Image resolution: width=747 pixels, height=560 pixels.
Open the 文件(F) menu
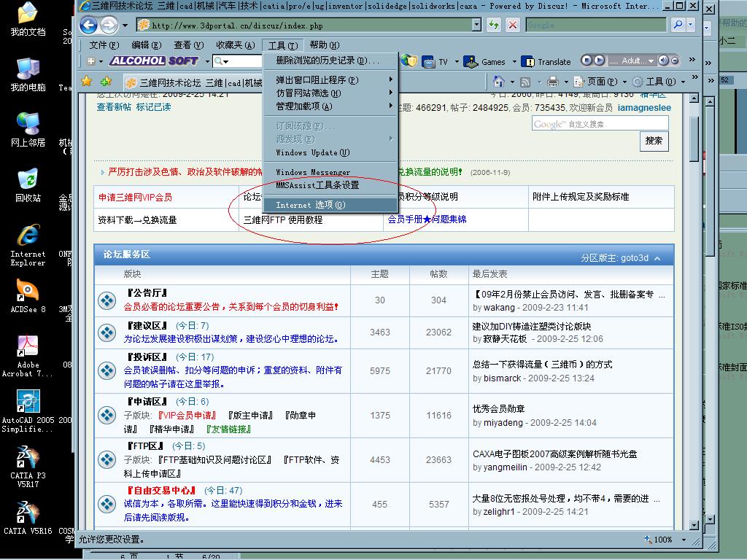point(104,45)
